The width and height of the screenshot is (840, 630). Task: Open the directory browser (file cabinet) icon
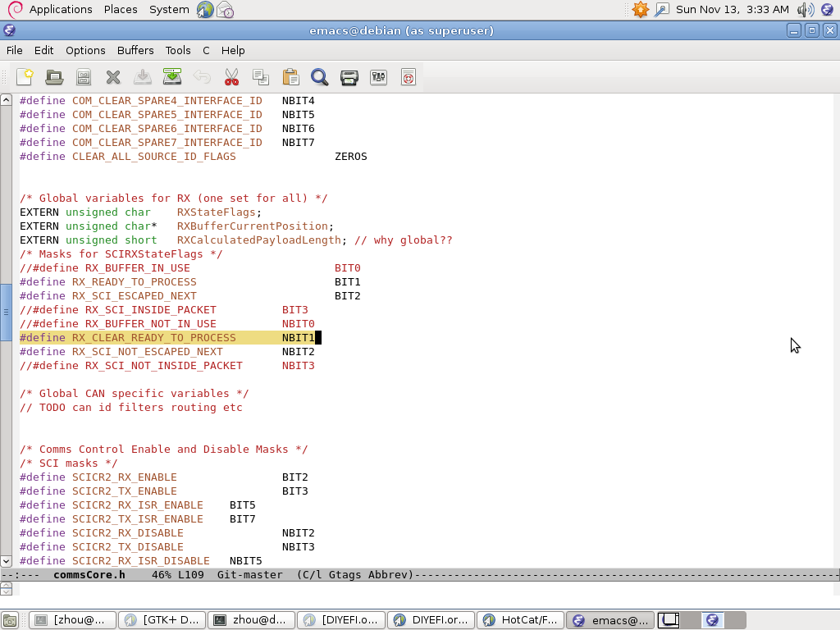click(83, 77)
